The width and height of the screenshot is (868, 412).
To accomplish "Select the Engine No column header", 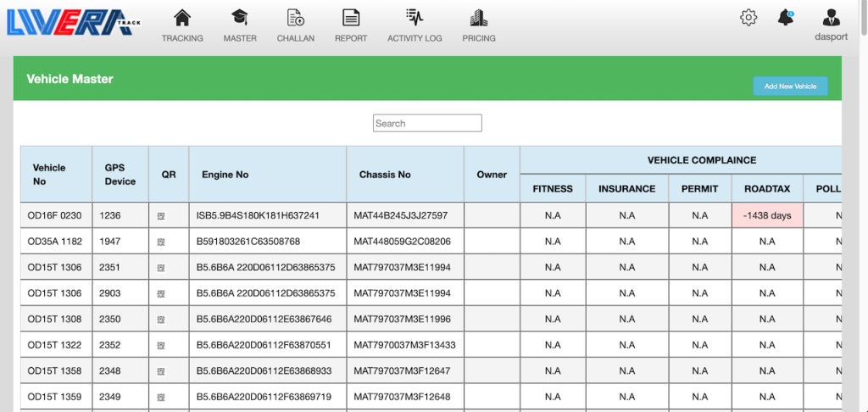I will [x=225, y=175].
